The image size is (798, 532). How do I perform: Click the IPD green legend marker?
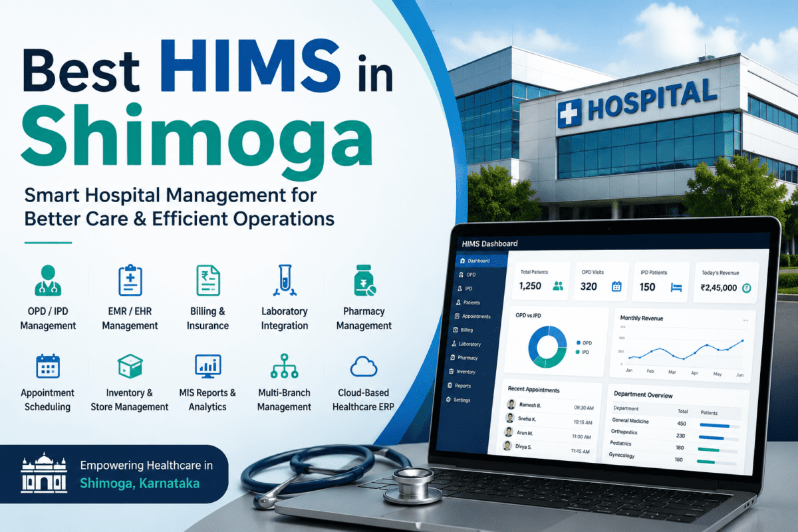(x=578, y=352)
